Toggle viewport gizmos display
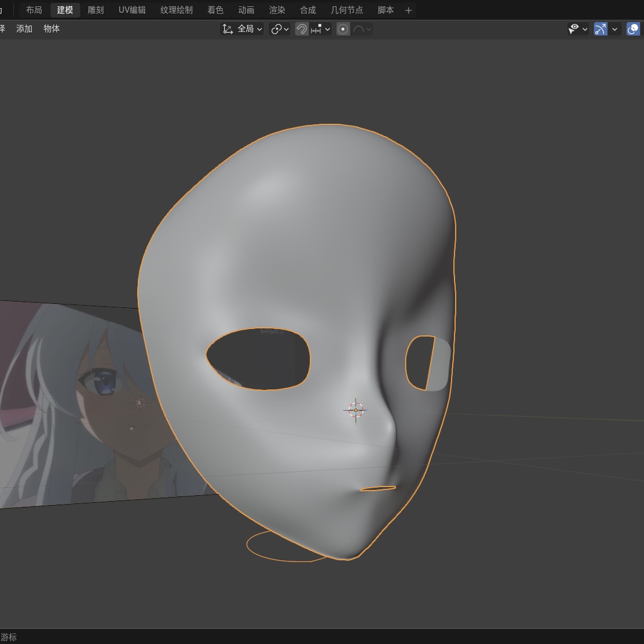This screenshot has width=644, height=644. (x=600, y=29)
